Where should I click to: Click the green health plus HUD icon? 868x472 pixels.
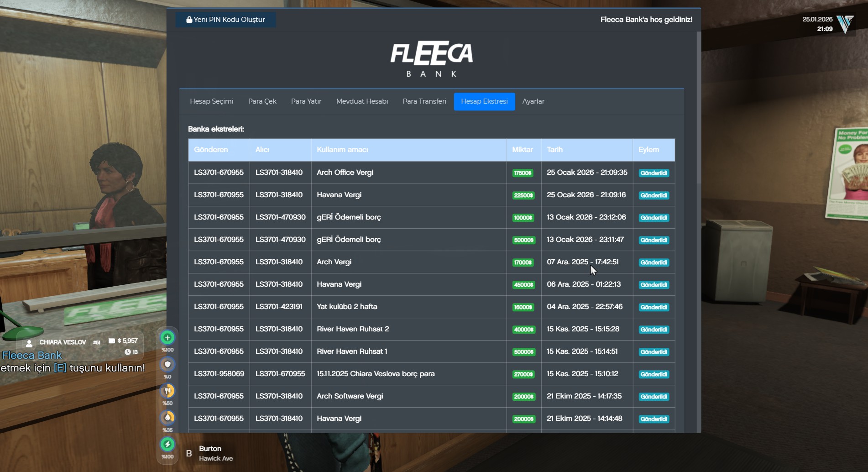(x=167, y=338)
